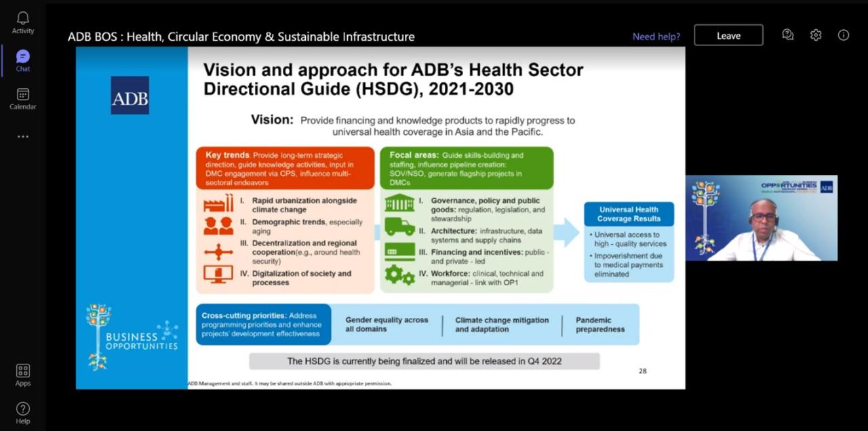This screenshot has height=431, width=868.
Task: Open the meeting Q&A chat icon
Action: (788, 35)
